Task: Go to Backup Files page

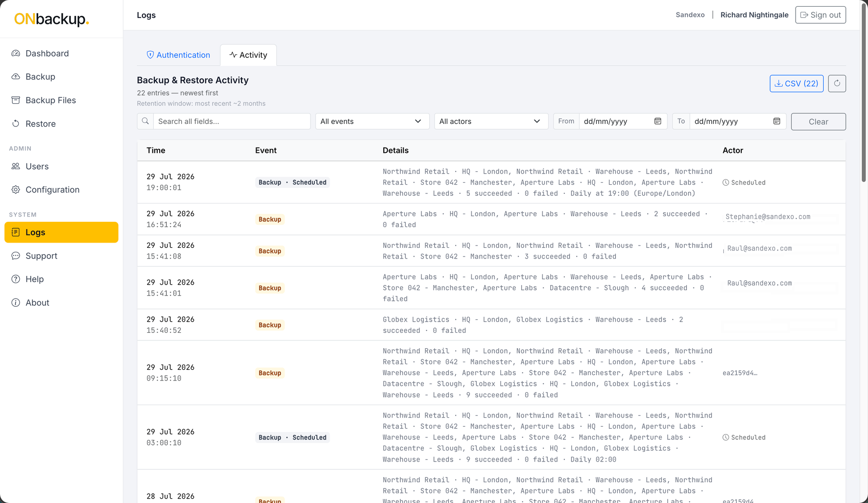Action: pyautogui.click(x=61, y=100)
